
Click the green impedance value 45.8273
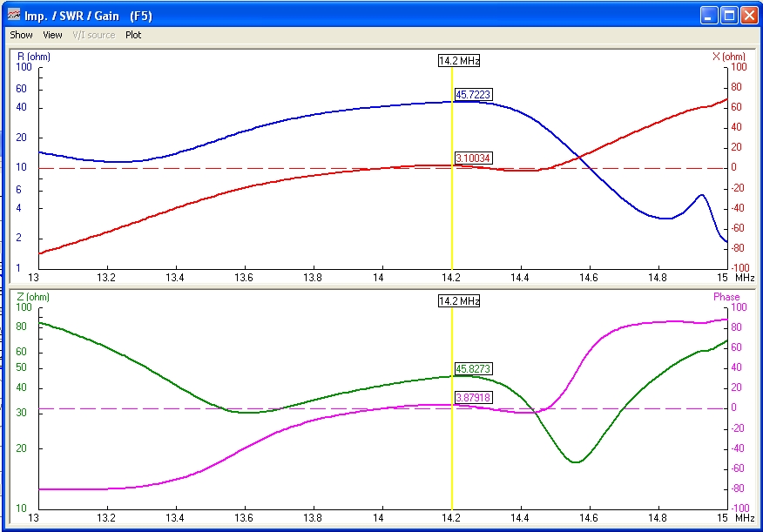click(x=474, y=368)
